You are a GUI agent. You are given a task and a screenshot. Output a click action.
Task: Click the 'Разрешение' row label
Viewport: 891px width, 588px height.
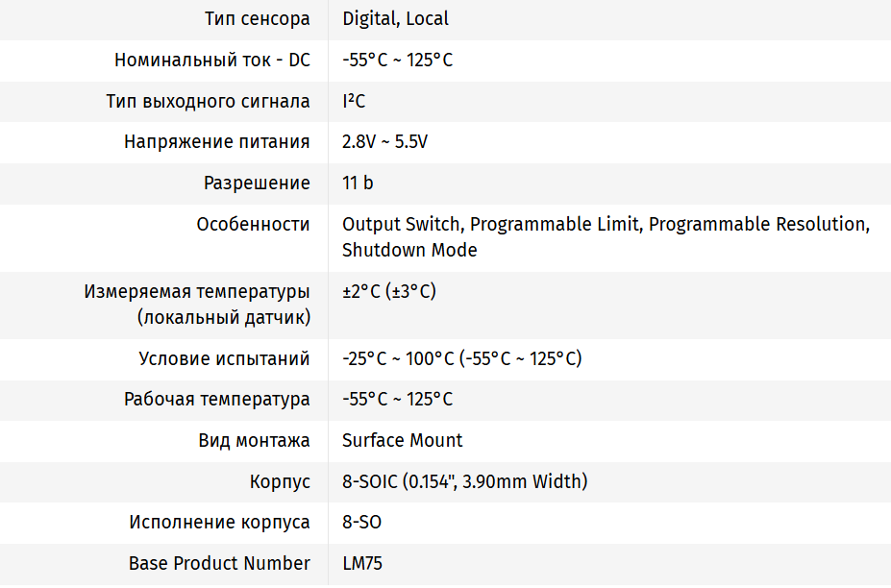(257, 184)
